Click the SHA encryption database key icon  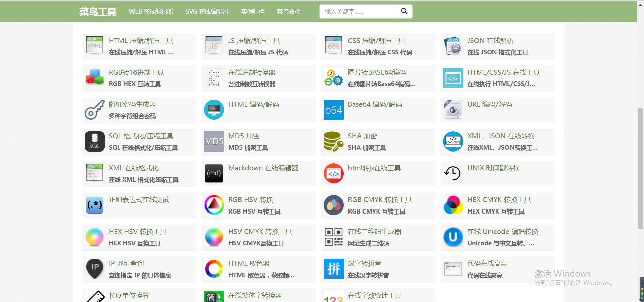(333, 141)
